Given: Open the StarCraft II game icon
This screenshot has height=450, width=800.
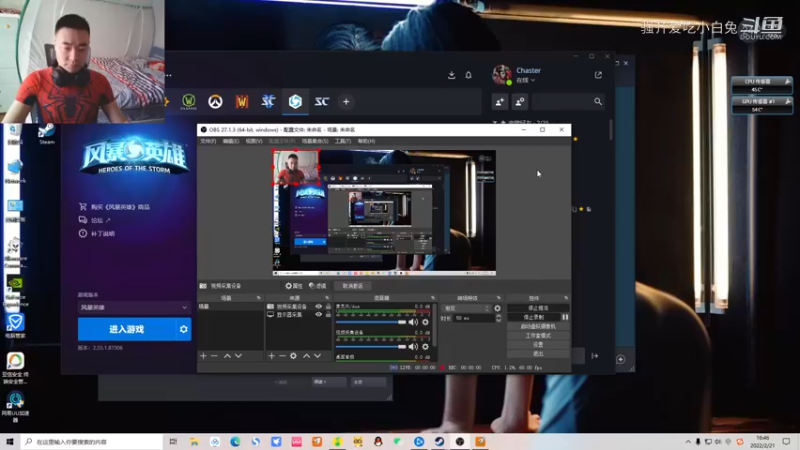Looking at the screenshot, I should [x=268, y=102].
